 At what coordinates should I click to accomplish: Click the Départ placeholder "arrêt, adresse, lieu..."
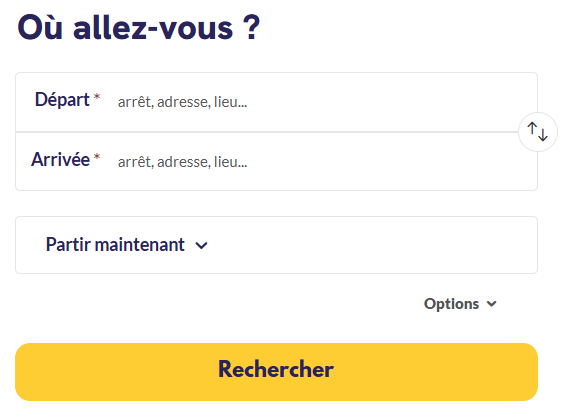point(182,102)
